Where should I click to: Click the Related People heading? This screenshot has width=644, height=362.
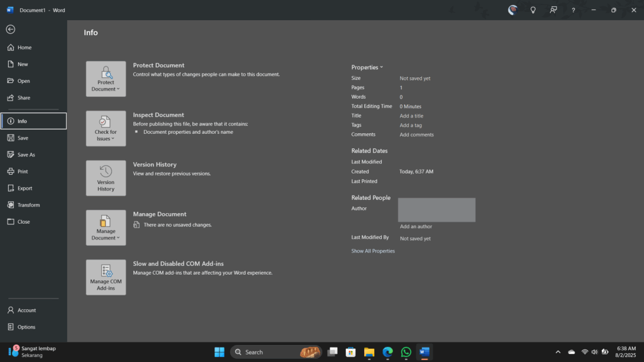pos(371,198)
